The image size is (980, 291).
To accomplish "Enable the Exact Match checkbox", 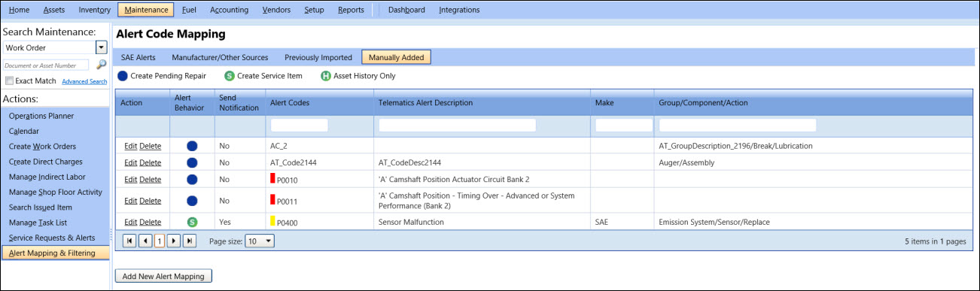I will 9,80.
